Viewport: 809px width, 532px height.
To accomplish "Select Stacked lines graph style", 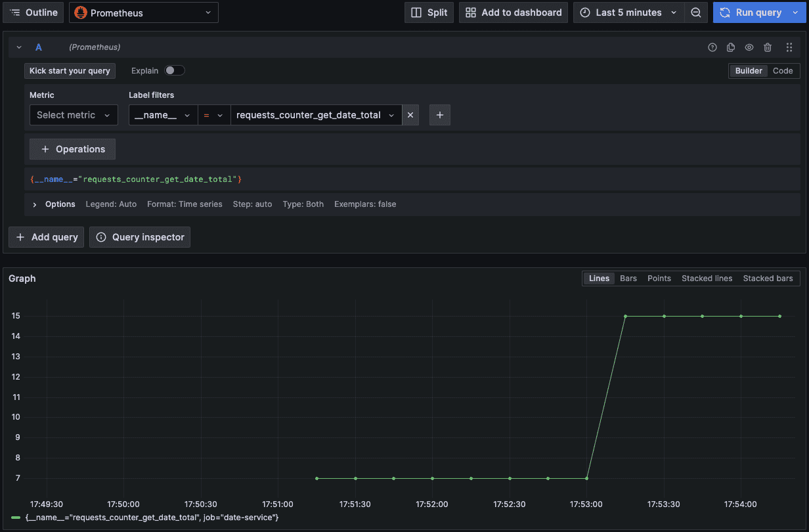I will tap(707, 278).
